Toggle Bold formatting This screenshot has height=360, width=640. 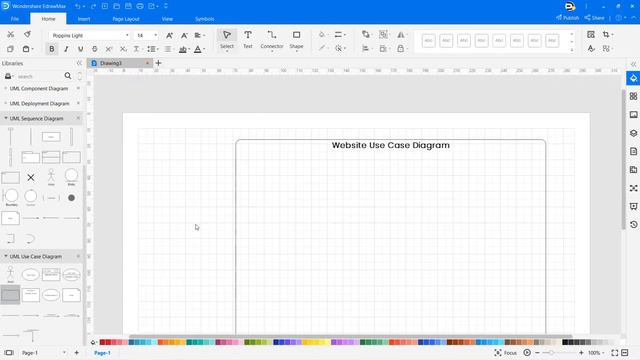click(52, 49)
